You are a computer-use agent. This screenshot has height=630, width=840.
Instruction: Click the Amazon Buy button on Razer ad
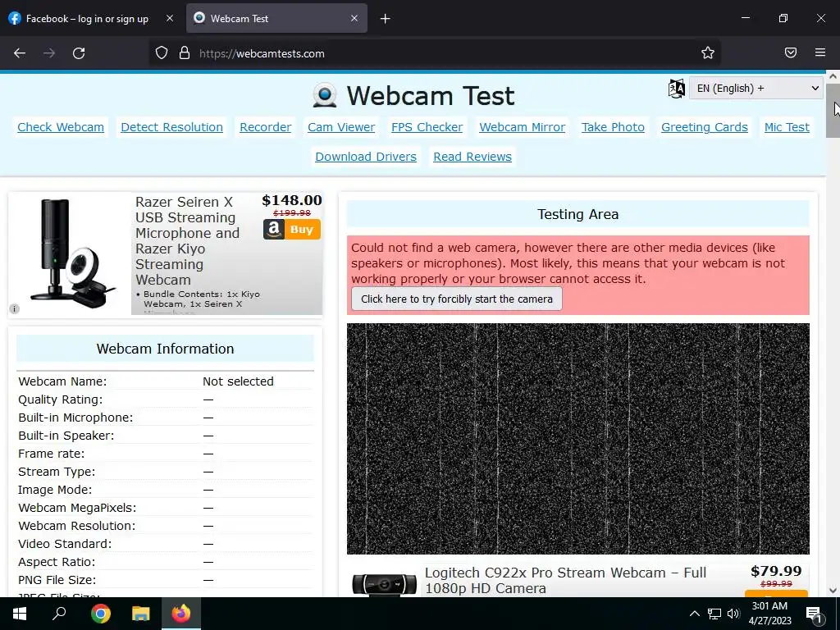tap(292, 230)
